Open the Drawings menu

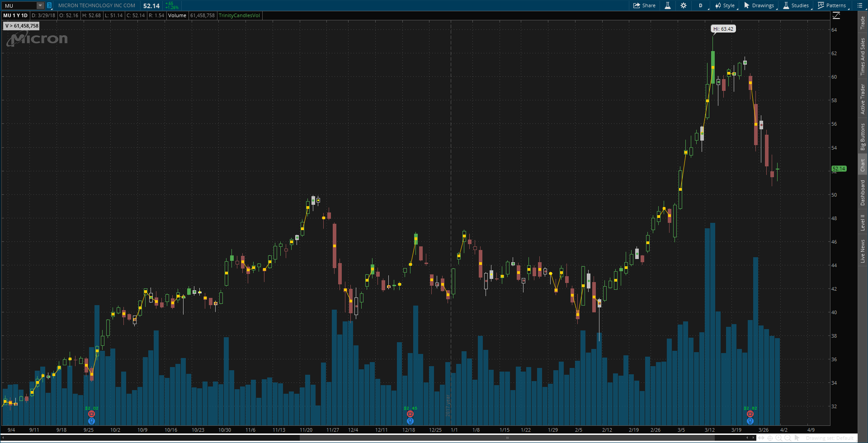(759, 5)
